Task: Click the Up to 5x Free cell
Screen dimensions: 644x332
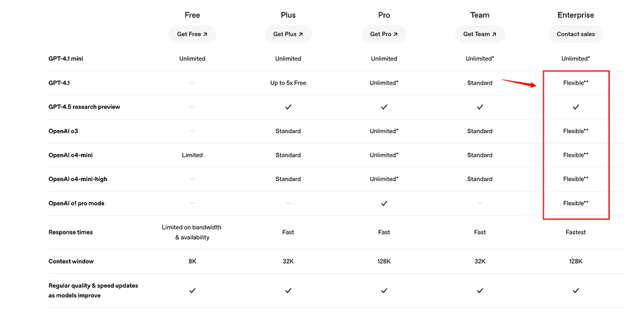Action: click(x=288, y=83)
